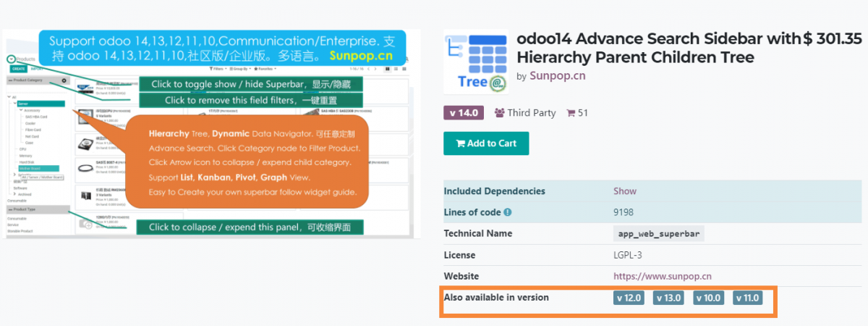This screenshot has height=326, width=868.
Task: Click the 'Technical Name' row label
Action: tap(477, 233)
